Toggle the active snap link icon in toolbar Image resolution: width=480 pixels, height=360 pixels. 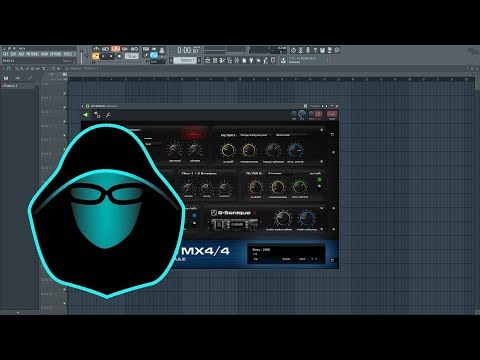tap(154, 55)
